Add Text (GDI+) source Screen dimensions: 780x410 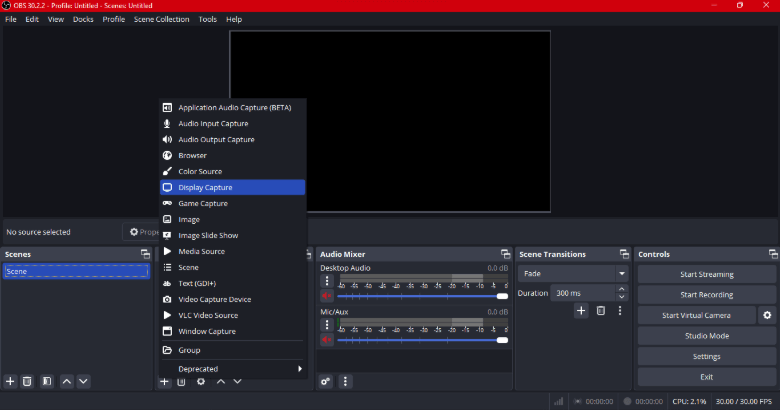point(232,283)
